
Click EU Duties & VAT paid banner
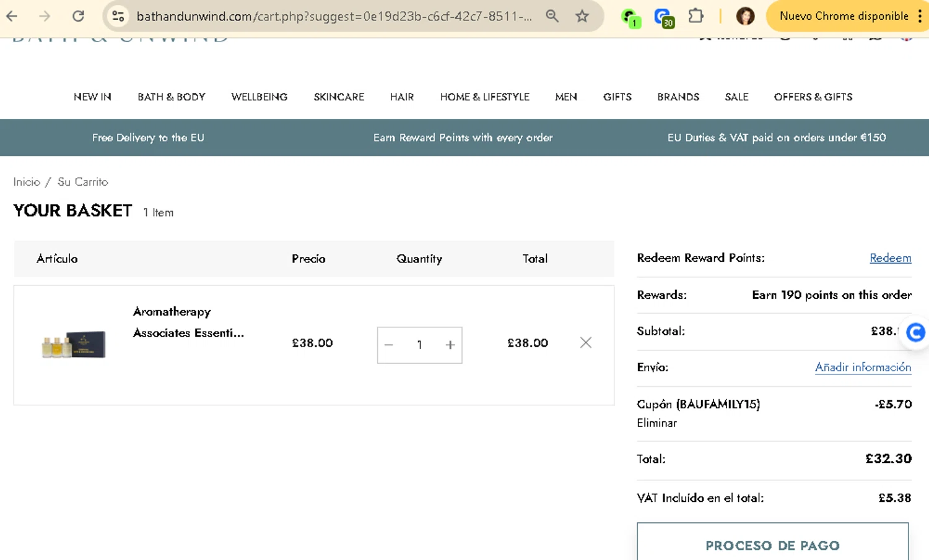click(x=777, y=137)
